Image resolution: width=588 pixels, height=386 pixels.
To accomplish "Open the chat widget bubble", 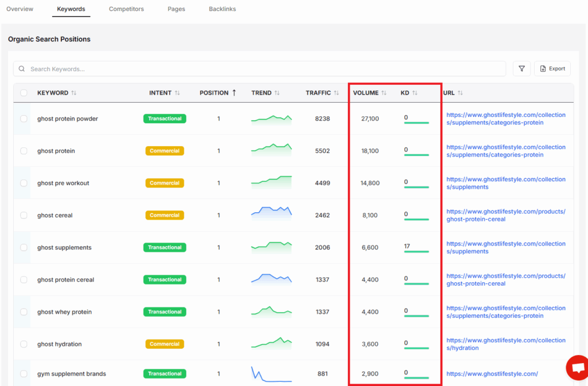I will point(577,368).
